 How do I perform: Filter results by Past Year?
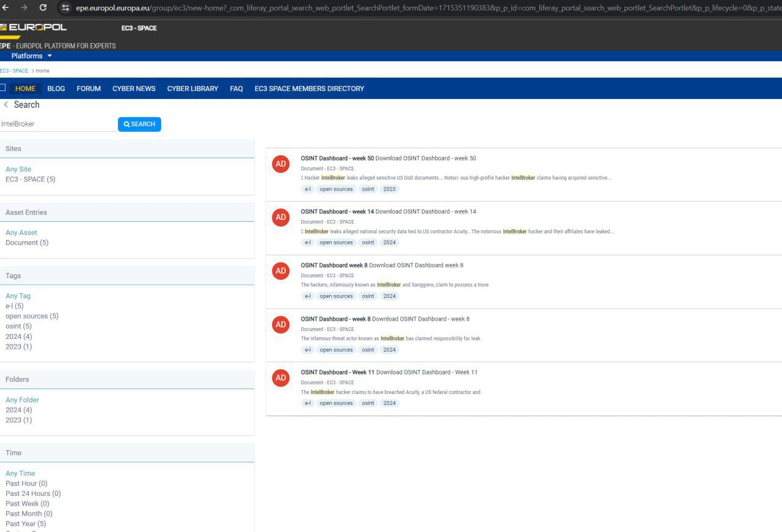click(x=25, y=523)
